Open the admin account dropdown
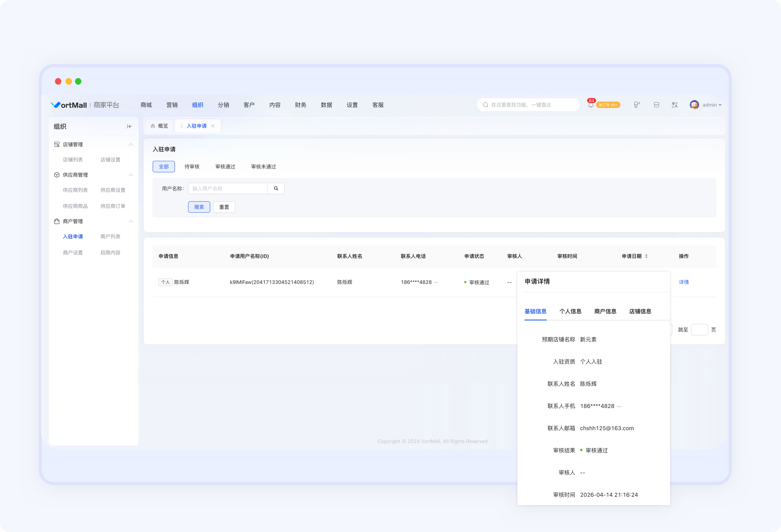 712,105
